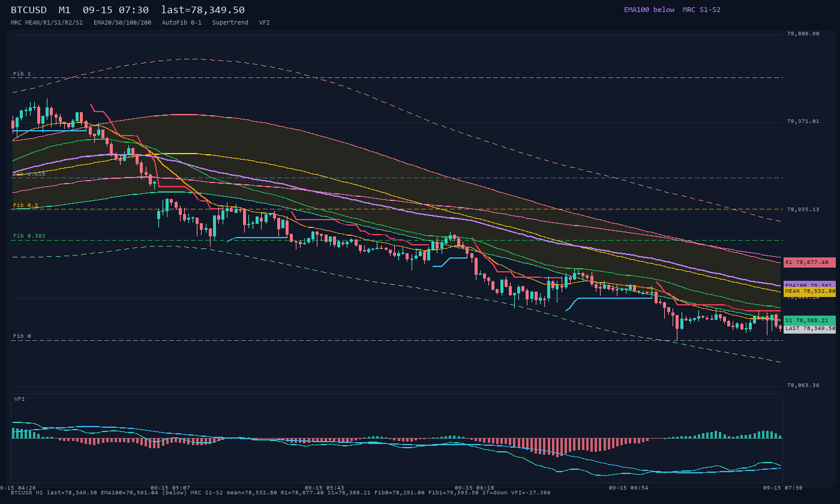Click the 09-15 04:26 time axis label
840x504 pixels.
pyautogui.click(x=18, y=488)
